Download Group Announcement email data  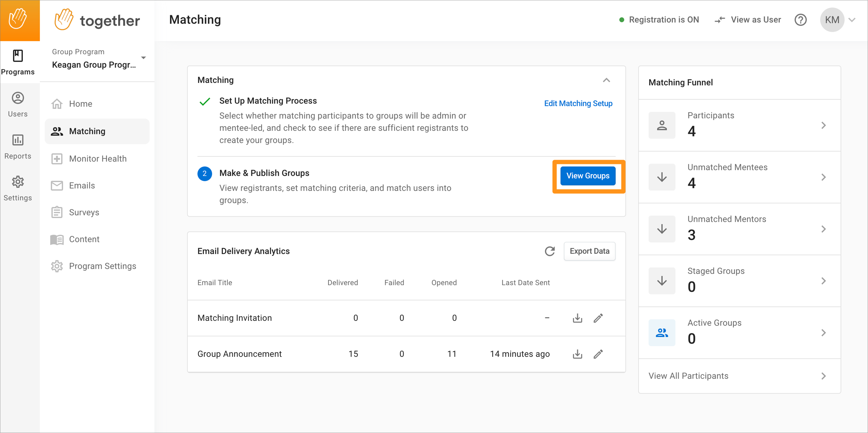click(578, 354)
